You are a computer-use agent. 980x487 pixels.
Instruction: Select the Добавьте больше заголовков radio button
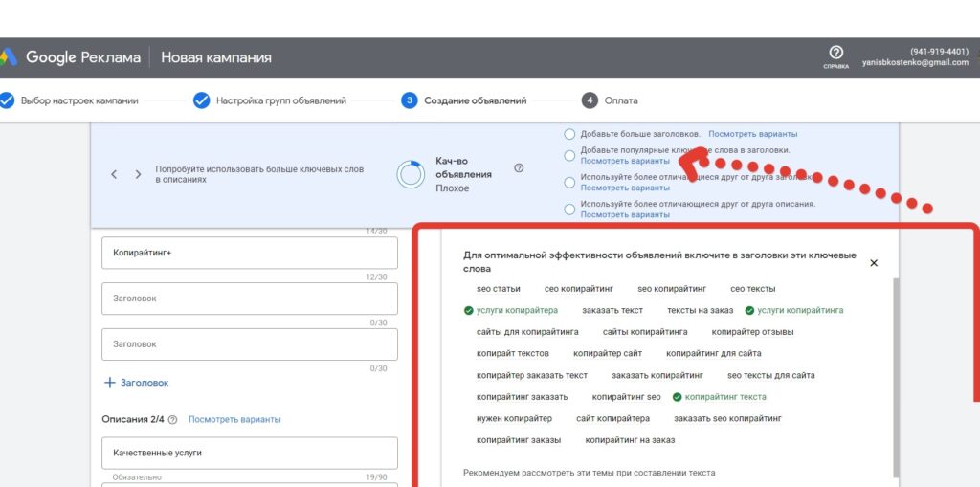click(x=570, y=134)
